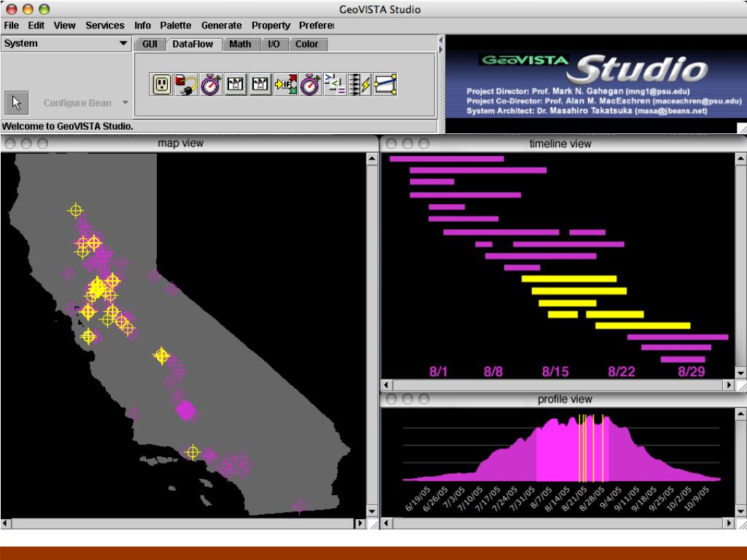Screen dimensions: 747x560
Task: Open the View menu
Action: (x=64, y=26)
